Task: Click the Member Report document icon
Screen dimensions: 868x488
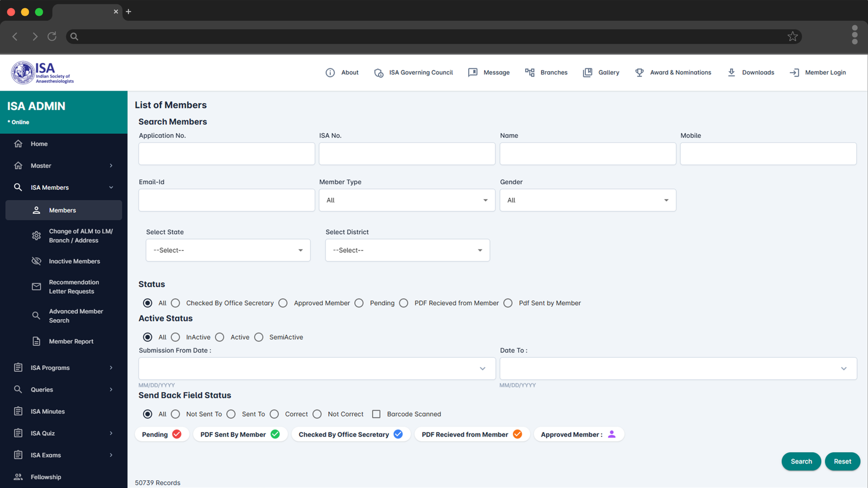Action: [36, 342]
